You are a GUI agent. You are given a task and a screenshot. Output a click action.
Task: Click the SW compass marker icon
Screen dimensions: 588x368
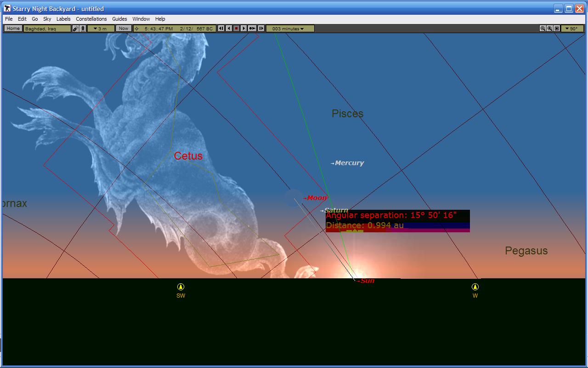(181, 287)
